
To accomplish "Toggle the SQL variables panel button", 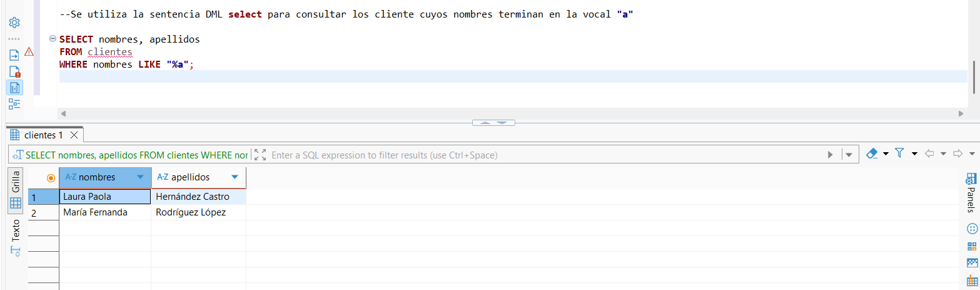I will point(14,88).
